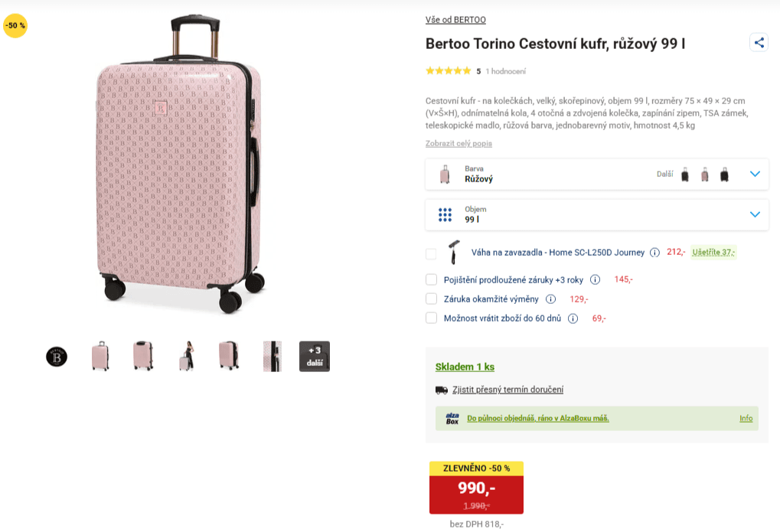Check Možnost vrátit zboží do 60 dnů
780x532 pixels.
pyautogui.click(x=432, y=318)
